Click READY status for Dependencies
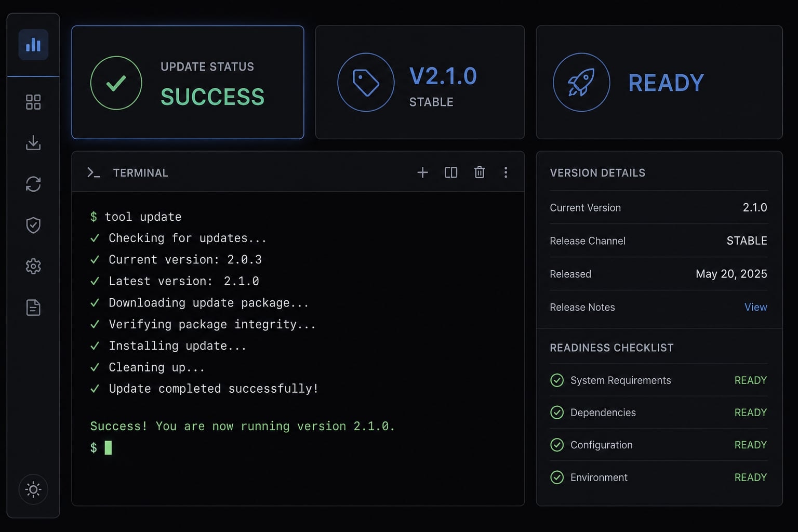 point(751,413)
